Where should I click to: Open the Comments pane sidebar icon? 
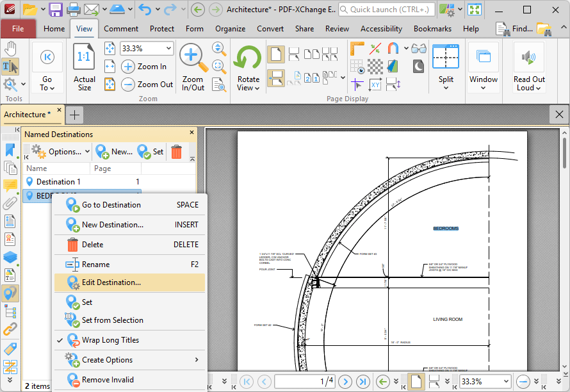pos(10,186)
